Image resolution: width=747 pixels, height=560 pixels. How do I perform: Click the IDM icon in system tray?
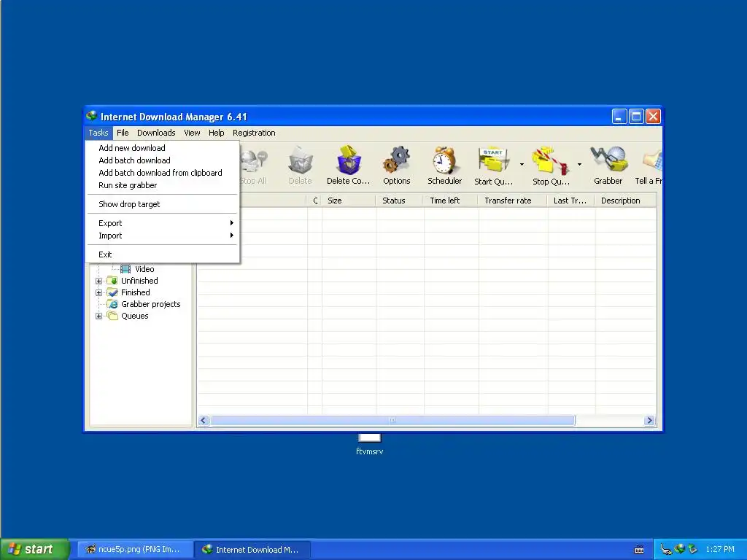pyautogui.click(x=680, y=549)
